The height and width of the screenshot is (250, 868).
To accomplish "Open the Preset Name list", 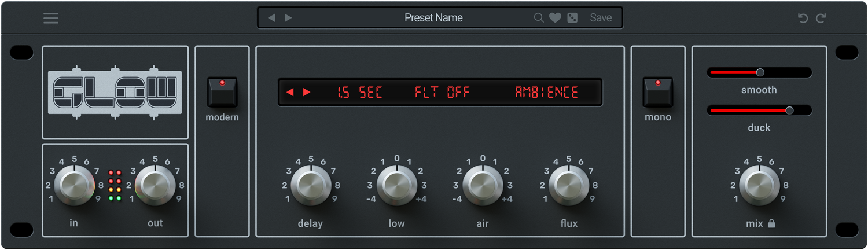I will click(433, 18).
